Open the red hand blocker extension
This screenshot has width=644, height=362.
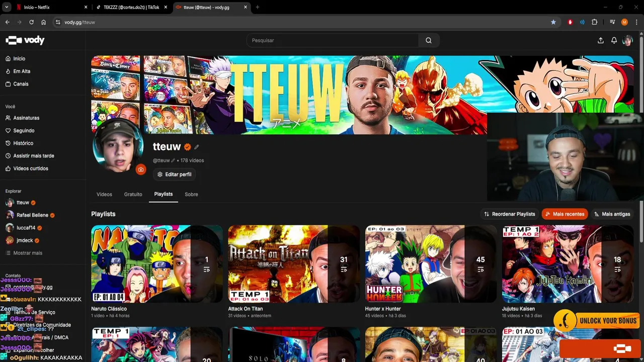point(570,22)
